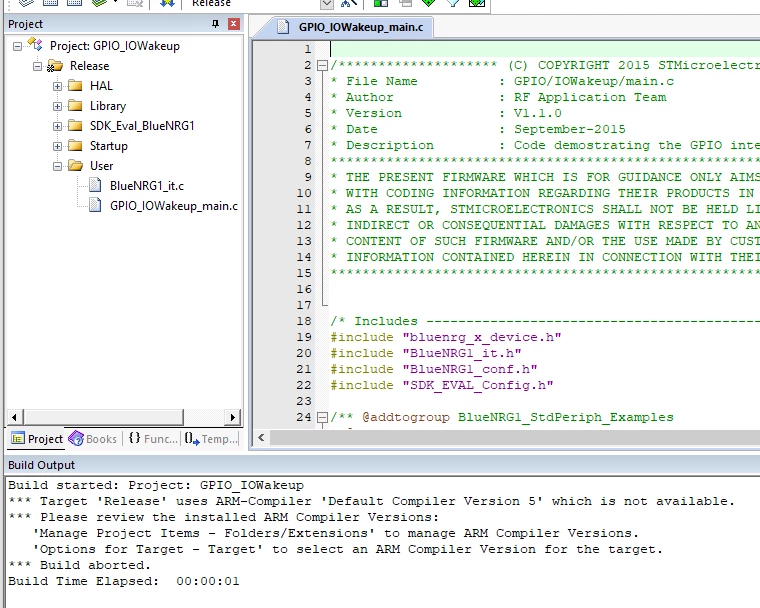The image size is (760, 608).
Task: Select the Library group label
Action: click(108, 106)
